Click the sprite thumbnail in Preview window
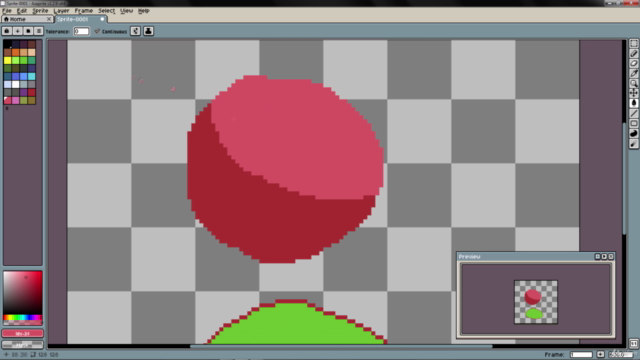The image size is (640, 360). point(536,302)
